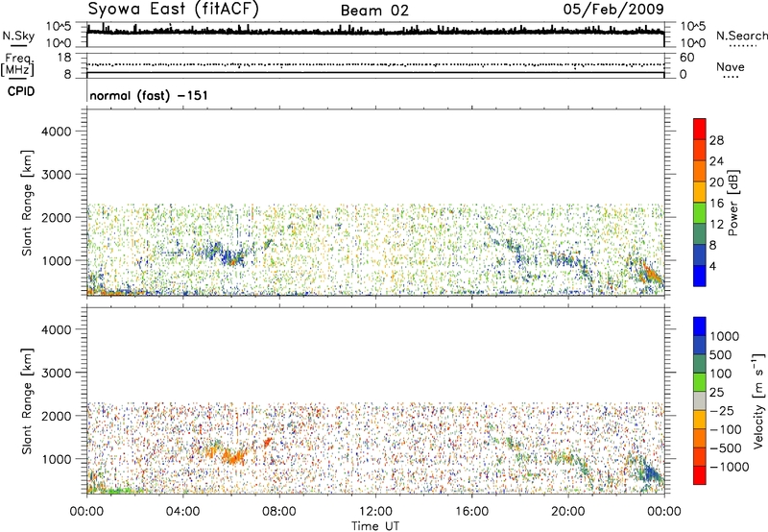Click the 'Nave' legend label

730,67
